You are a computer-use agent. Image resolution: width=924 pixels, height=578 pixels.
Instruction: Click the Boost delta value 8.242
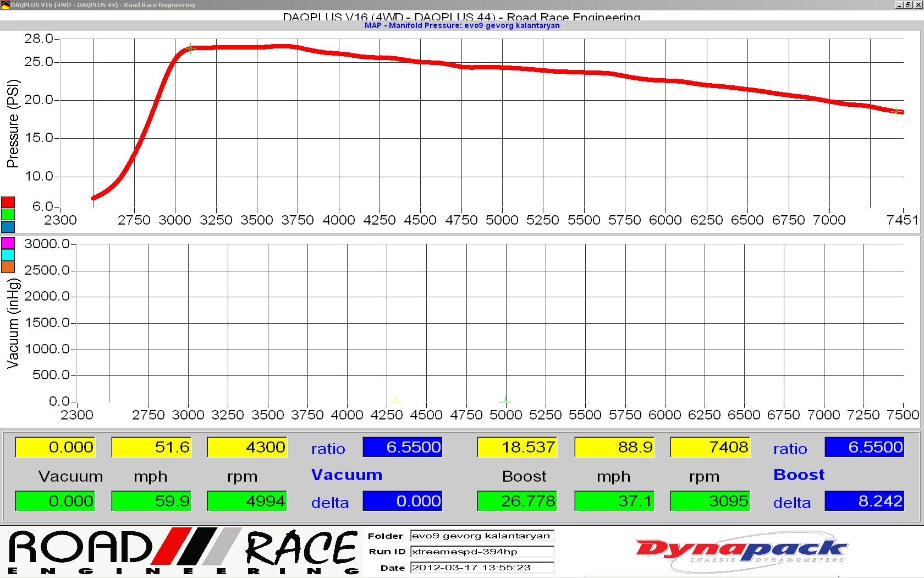pos(865,501)
